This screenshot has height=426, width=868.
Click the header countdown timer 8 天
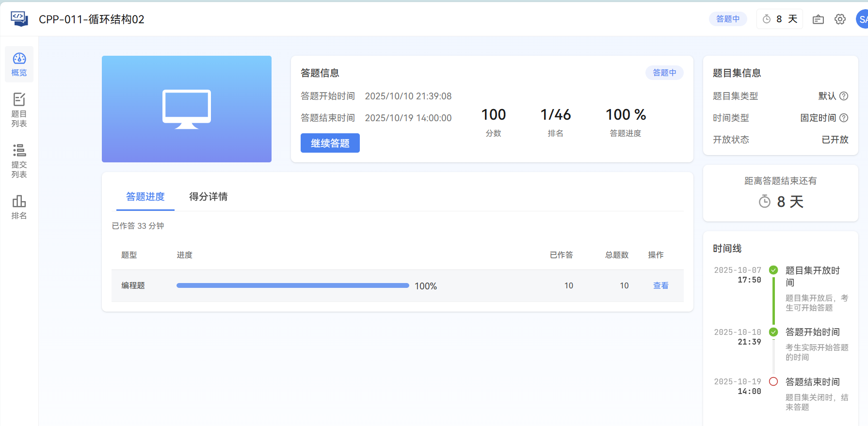pyautogui.click(x=780, y=19)
